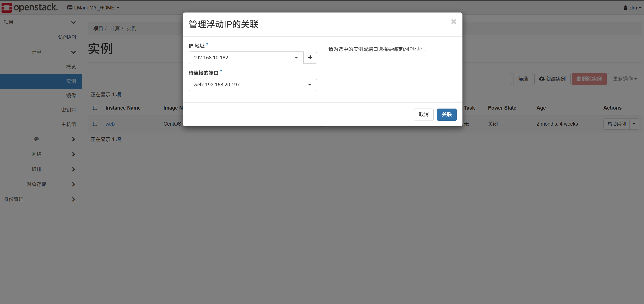Click the plus button to allocate floating IP
This screenshot has height=304, width=644.
point(310,58)
